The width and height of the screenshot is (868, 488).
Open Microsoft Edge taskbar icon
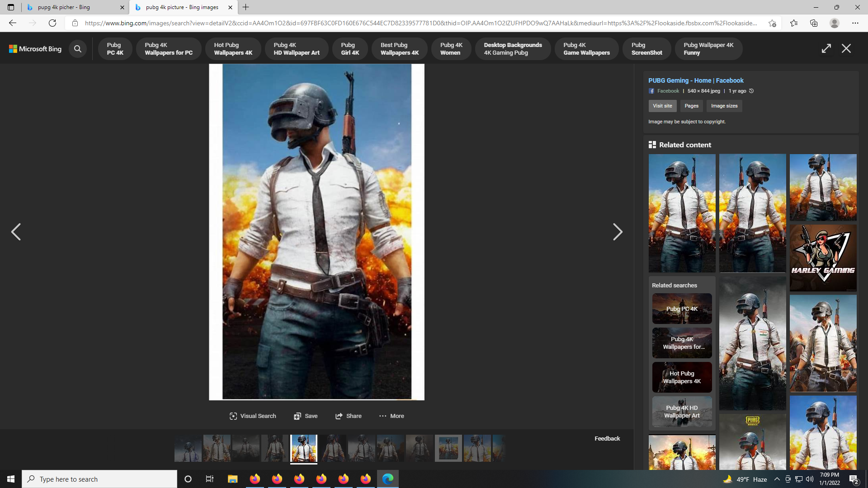pyautogui.click(x=388, y=479)
